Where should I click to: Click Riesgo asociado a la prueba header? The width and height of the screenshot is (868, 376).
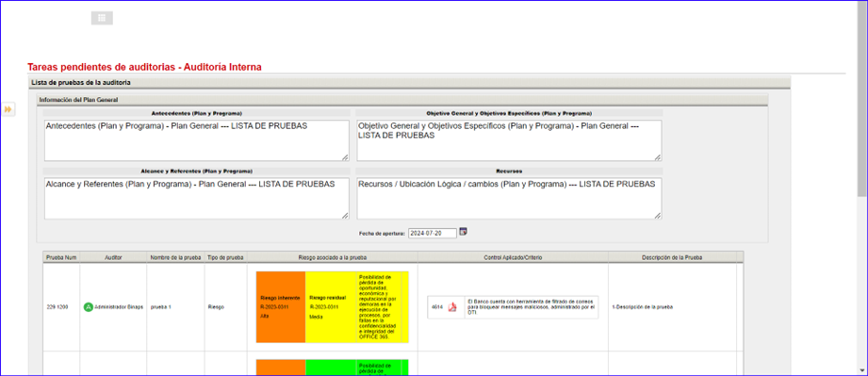tap(332, 257)
